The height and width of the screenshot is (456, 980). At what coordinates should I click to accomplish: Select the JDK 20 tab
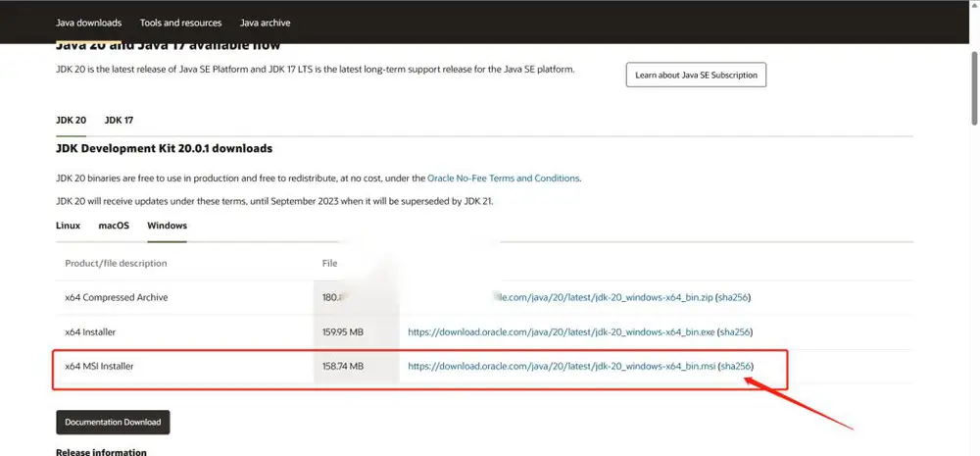[71, 120]
